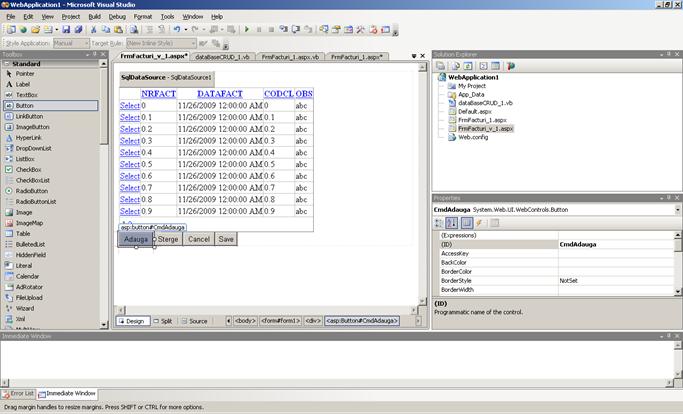Select Default.aspx in Solution Explorer
This screenshot has height=414, width=683.
pyautogui.click(x=475, y=112)
